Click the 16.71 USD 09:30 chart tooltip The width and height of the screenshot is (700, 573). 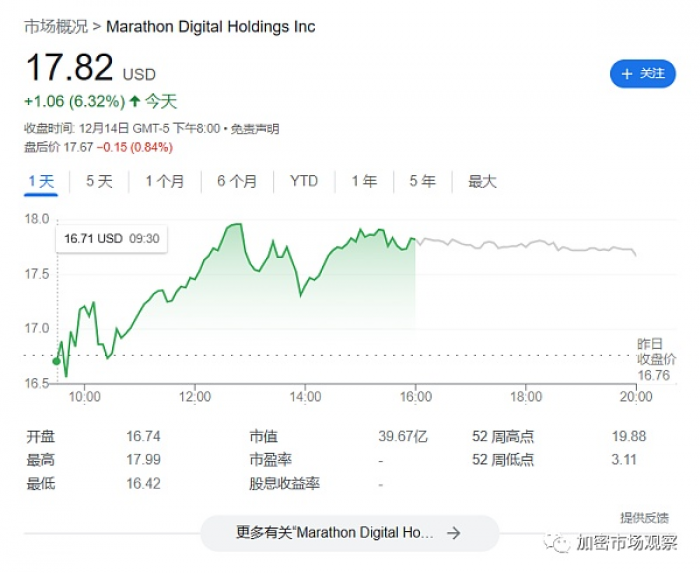point(112,239)
